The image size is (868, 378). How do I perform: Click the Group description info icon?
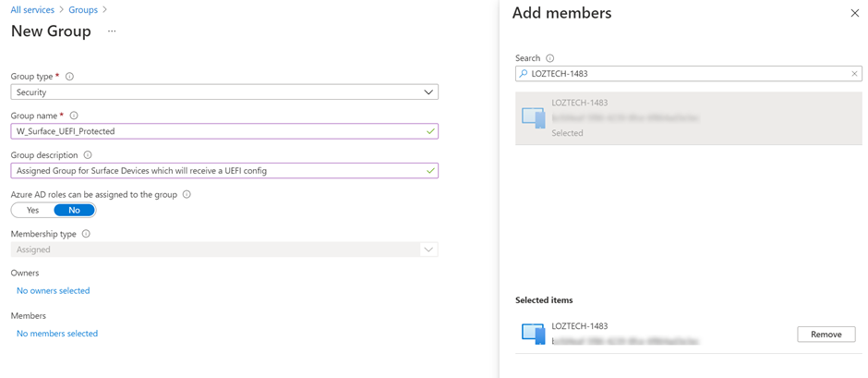pos(88,155)
